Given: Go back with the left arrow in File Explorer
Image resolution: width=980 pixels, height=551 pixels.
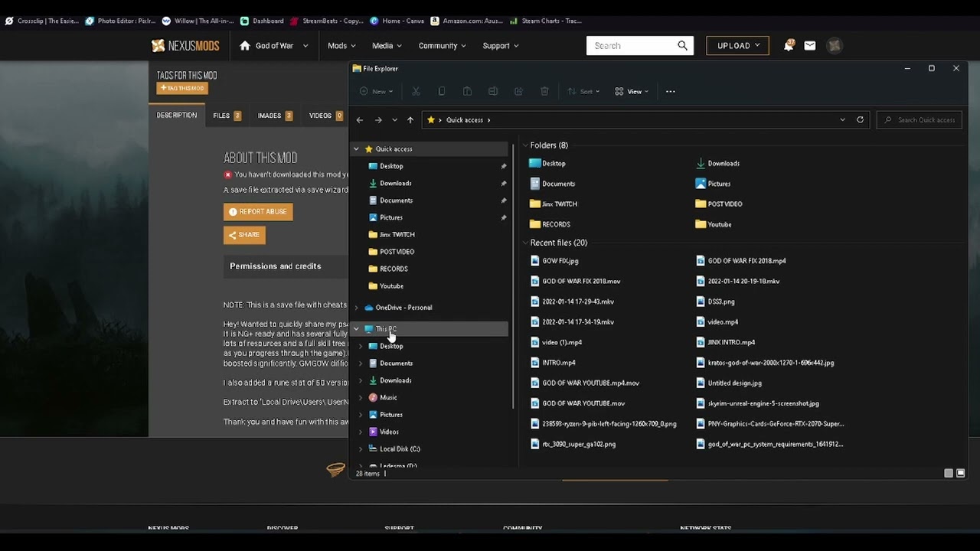Looking at the screenshot, I should [x=360, y=120].
